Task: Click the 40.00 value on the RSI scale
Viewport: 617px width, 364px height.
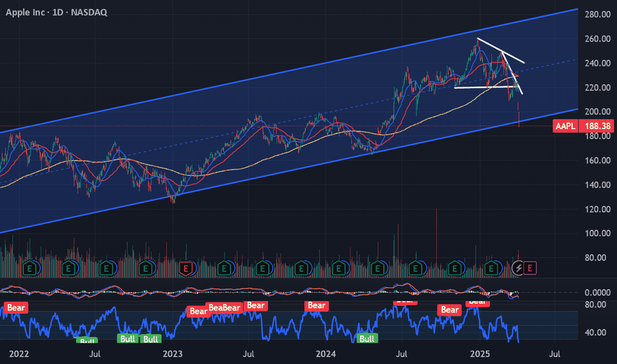Action: (595, 332)
